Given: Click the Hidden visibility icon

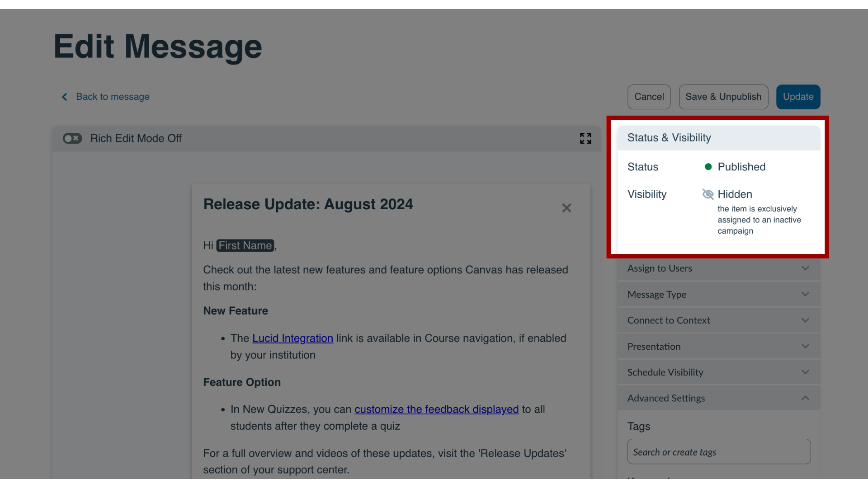Looking at the screenshot, I should pyautogui.click(x=708, y=194).
